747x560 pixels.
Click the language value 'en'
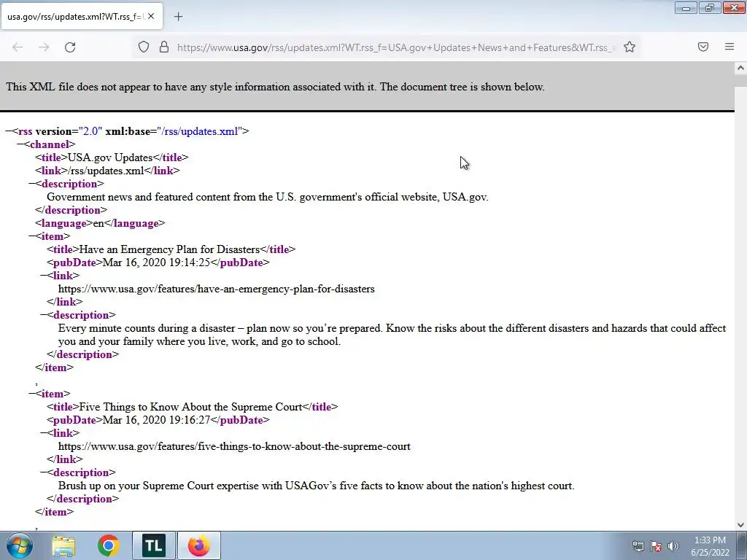click(x=98, y=223)
